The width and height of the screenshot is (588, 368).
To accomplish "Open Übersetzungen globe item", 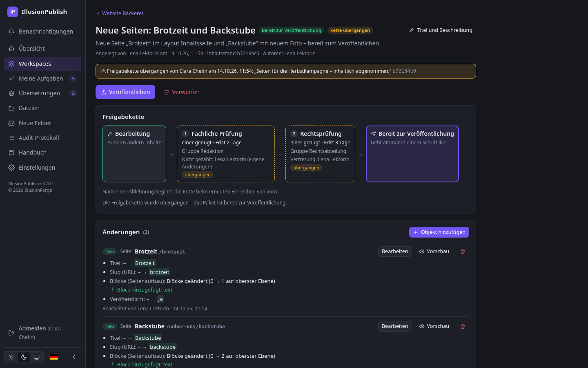I will 42,93.
